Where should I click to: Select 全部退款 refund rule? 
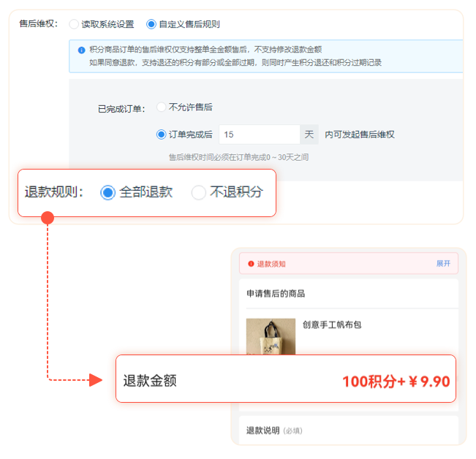(x=108, y=192)
